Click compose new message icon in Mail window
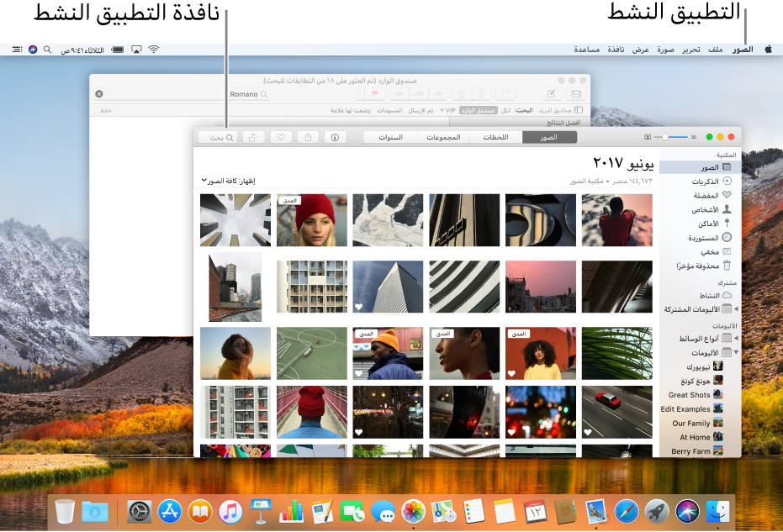Viewport: 783px width, 532px height. [552, 94]
